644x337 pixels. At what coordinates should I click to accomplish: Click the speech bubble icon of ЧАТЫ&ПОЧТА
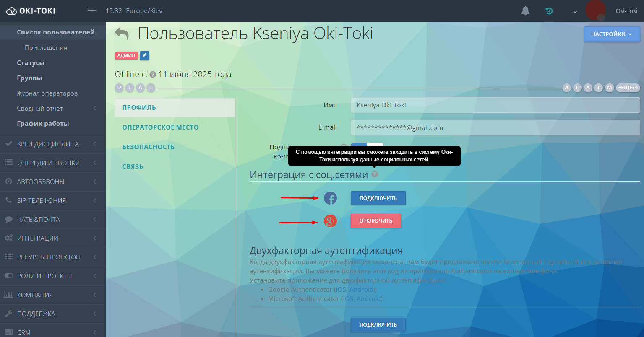(x=9, y=219)
